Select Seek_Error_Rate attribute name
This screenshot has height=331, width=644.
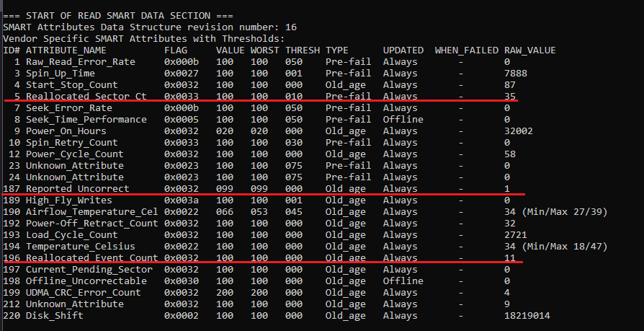coord(69,108)
